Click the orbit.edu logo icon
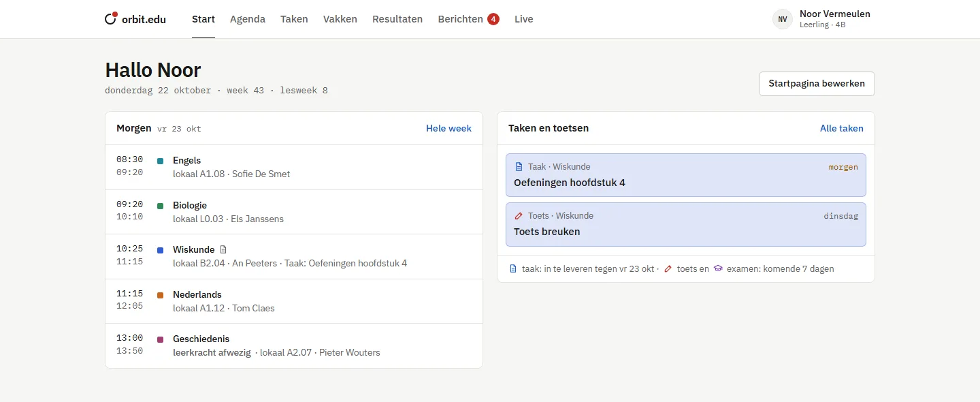The image size is (980, 402). point(112,19)
